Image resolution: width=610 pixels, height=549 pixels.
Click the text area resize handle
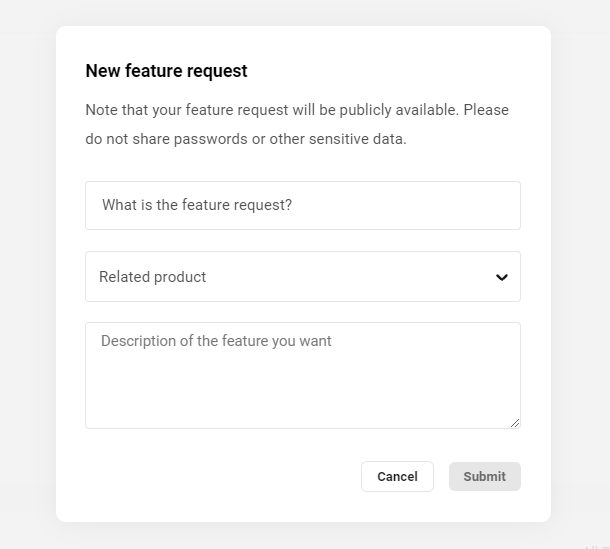pos(515,423)
